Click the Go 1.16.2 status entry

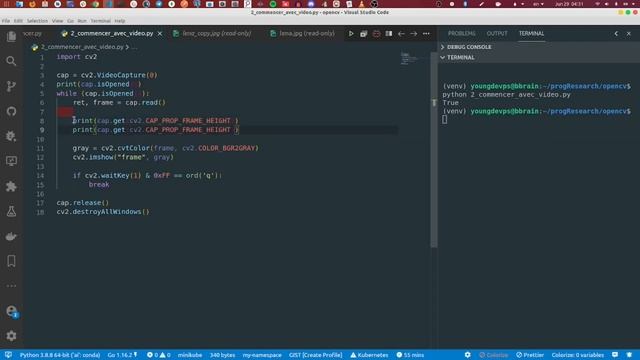122,355
